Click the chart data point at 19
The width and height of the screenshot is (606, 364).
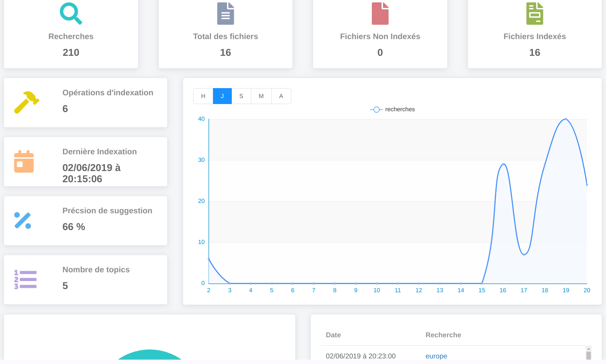566,119
